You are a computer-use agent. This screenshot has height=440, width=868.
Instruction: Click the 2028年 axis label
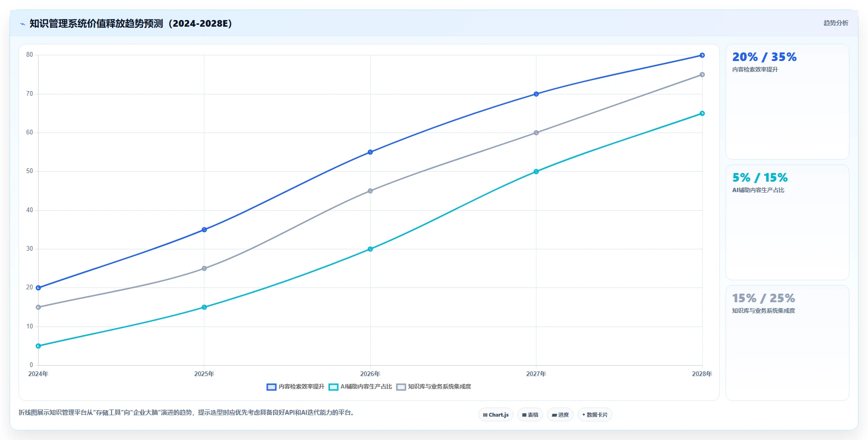click(x=702, y=374)
